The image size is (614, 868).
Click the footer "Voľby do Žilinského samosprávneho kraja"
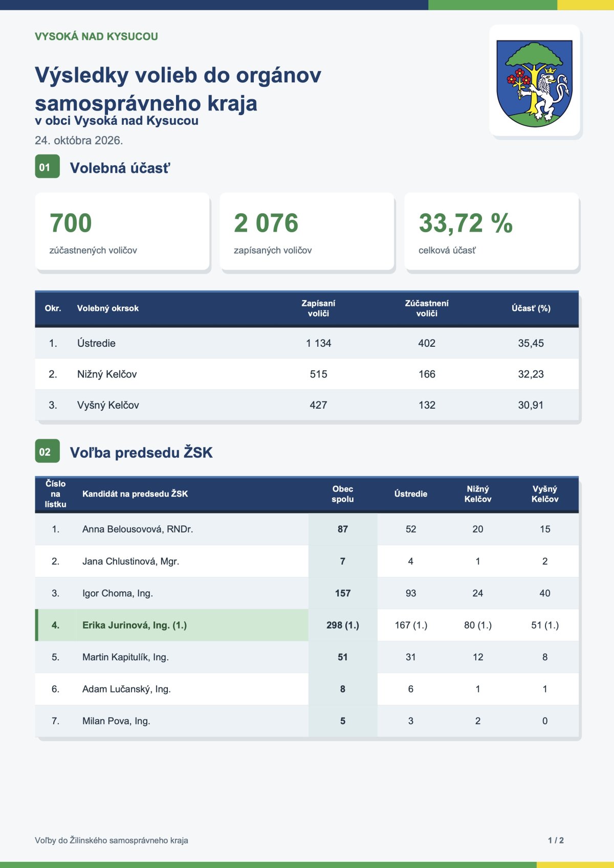(x=112, y=840)
